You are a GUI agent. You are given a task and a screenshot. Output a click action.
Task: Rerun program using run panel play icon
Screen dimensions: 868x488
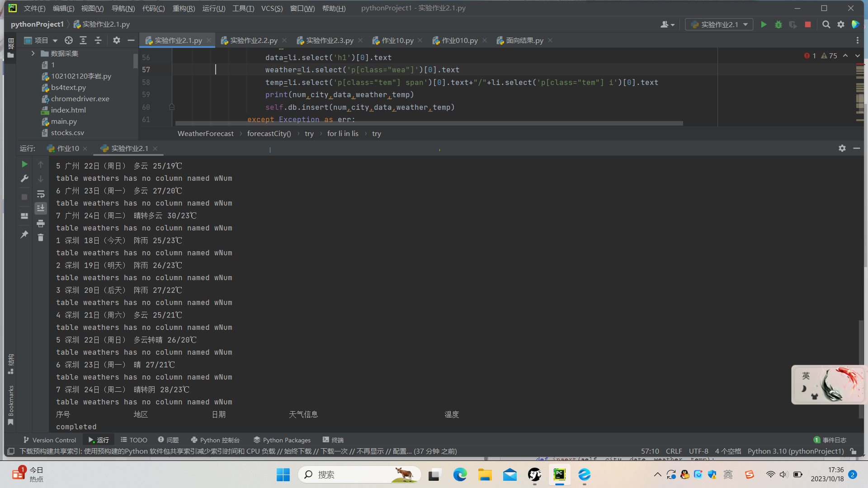(x=24, y=164)
